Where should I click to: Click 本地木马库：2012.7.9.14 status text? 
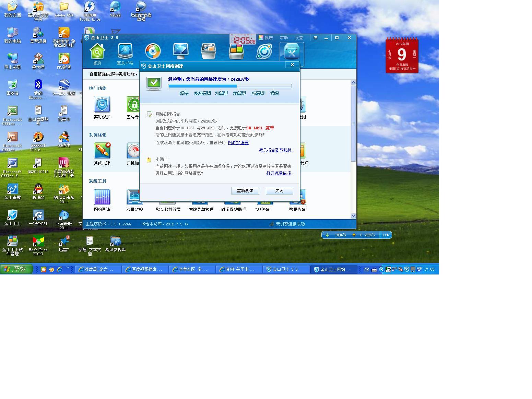point(165,224)
